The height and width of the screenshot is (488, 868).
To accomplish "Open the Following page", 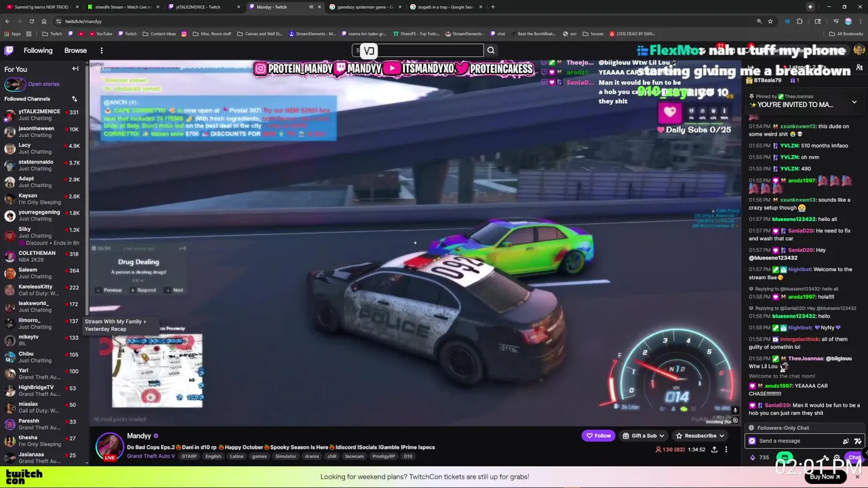I will [x=38, y=50].
